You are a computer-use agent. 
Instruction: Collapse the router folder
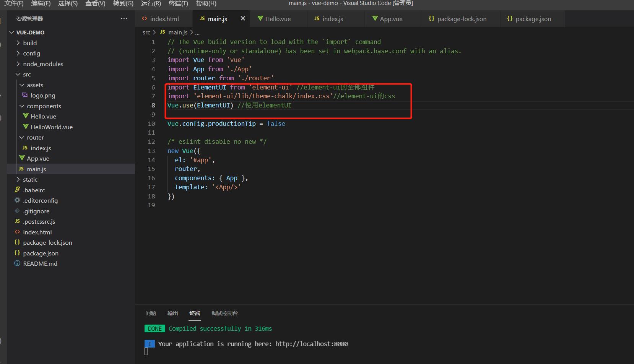[22, 137]
